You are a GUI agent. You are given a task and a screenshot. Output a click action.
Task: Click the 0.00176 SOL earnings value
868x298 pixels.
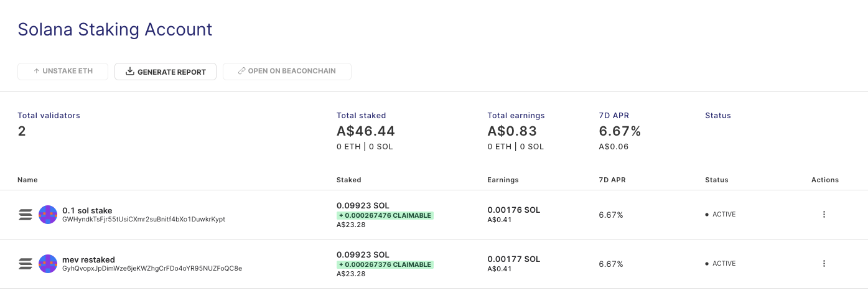(x=514, y=210)
